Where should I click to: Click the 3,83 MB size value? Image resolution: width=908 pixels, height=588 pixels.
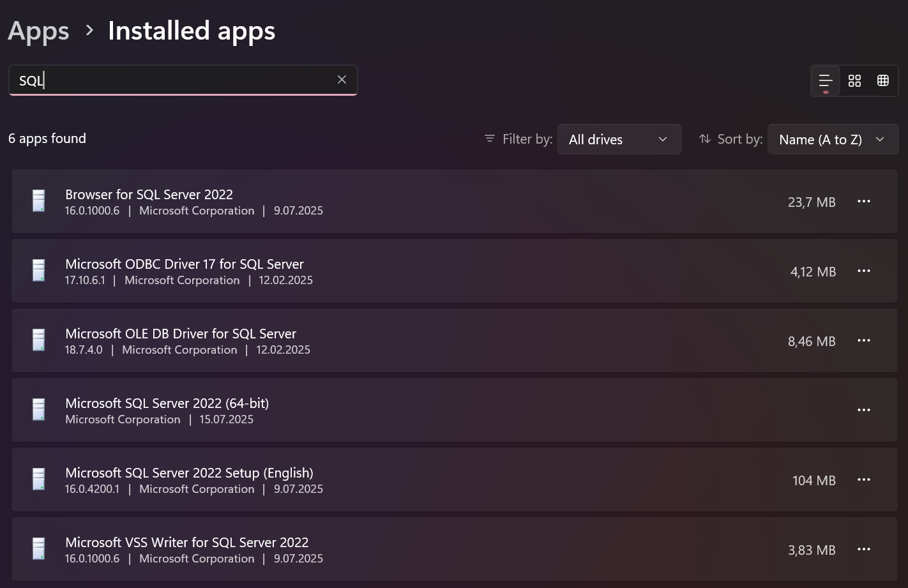pos(812,550)
